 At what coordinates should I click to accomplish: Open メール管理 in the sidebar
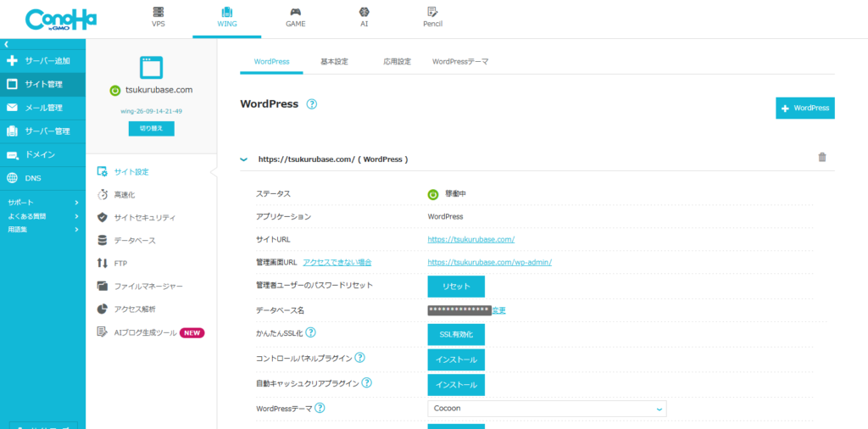point(42,108)
